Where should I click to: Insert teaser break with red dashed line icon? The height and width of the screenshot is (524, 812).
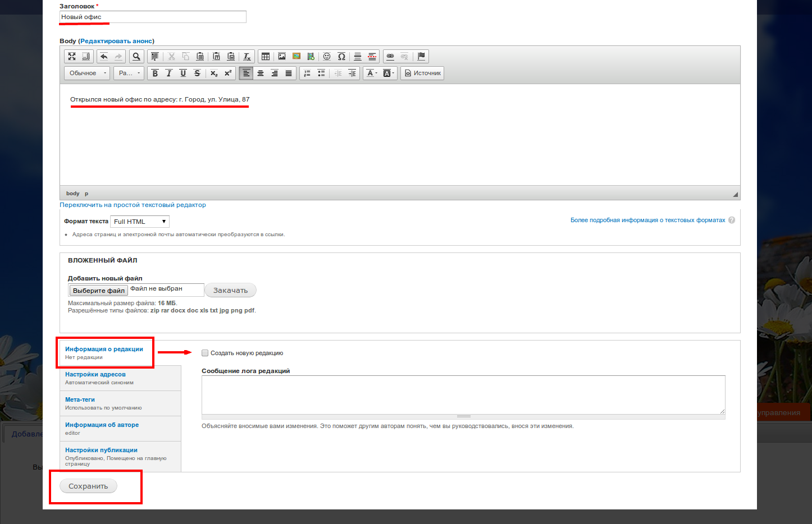point(372,57)
